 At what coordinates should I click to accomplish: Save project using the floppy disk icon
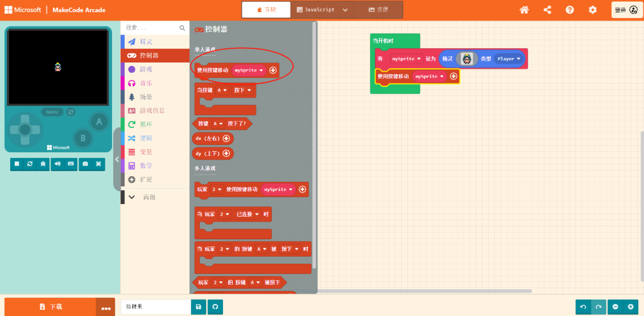(x=198, y=307)
